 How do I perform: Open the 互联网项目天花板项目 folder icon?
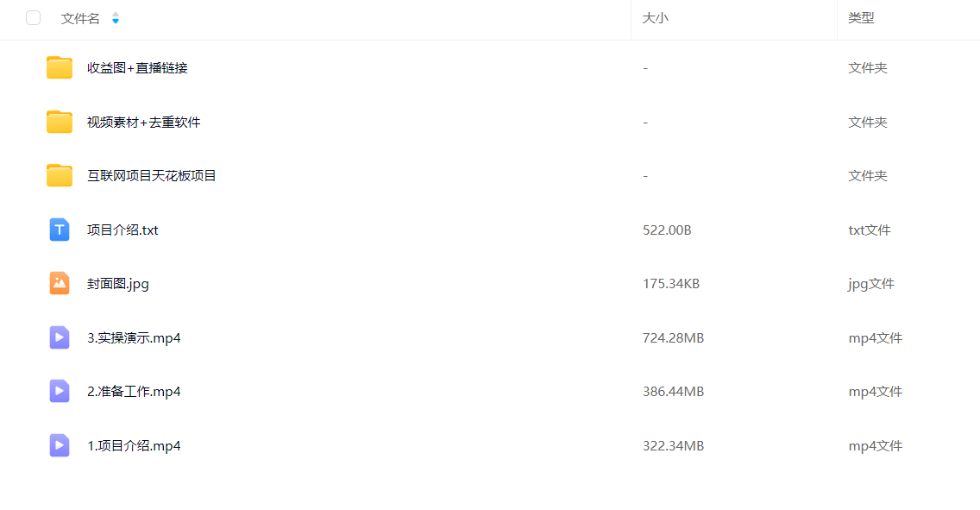click(60, 176)
